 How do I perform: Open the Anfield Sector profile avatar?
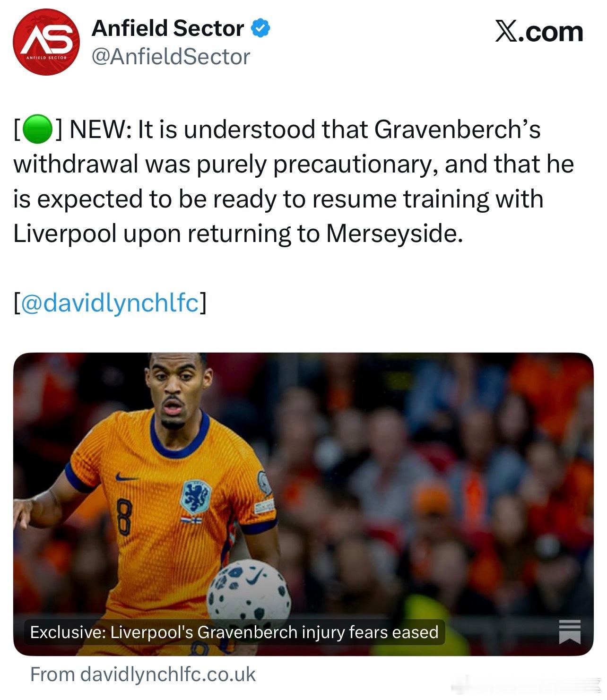[46, 42]
